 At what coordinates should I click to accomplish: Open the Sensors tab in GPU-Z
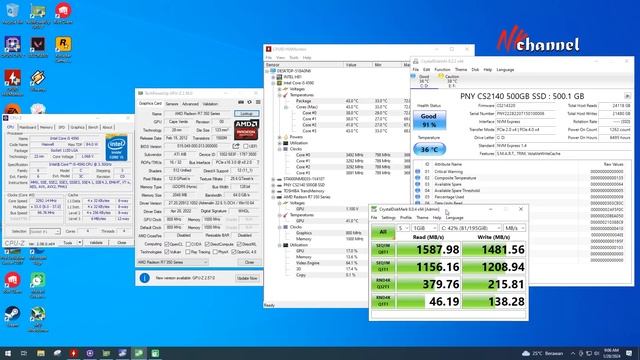tap(172, 104)
